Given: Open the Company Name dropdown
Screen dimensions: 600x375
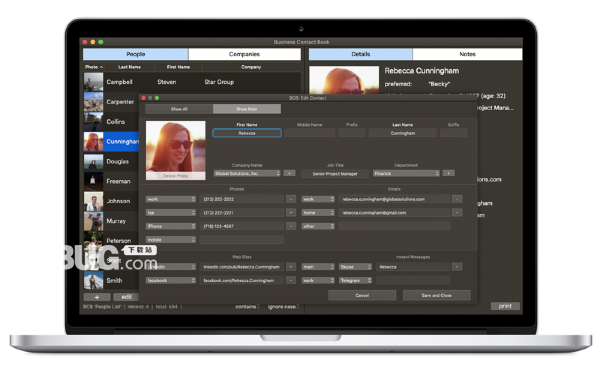Looking at the screenshot, I should (247, 173).
